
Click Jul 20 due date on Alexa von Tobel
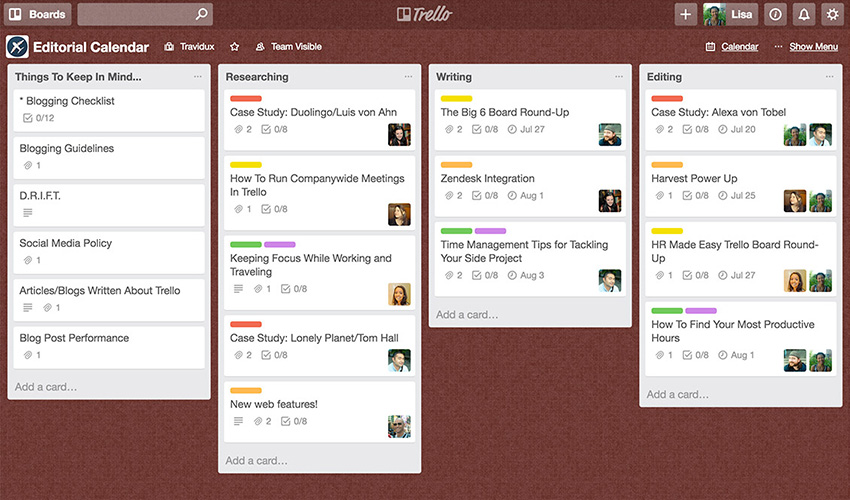click(x=737, y=129)
